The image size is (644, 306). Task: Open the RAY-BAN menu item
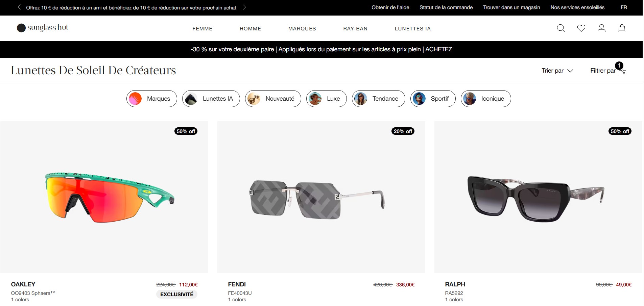(x=355, y=28)
